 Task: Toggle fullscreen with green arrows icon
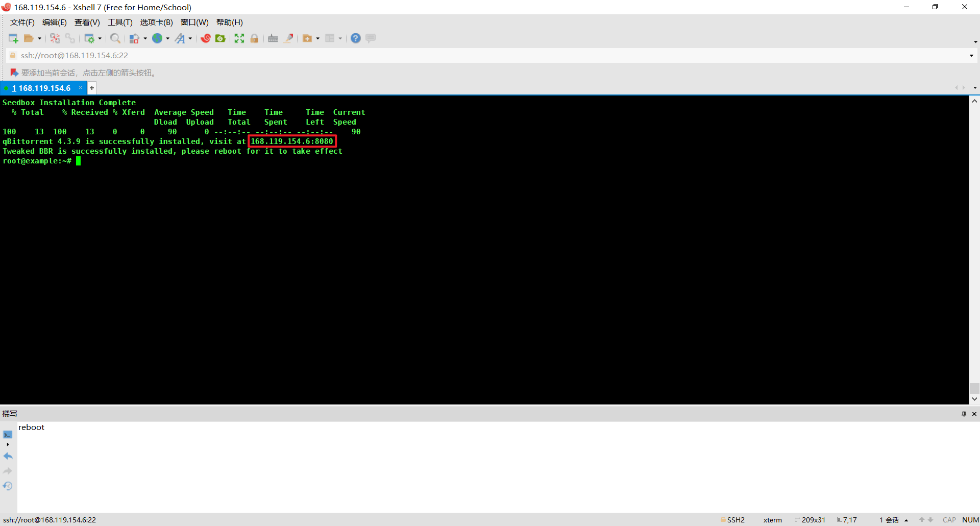[239, 38]
